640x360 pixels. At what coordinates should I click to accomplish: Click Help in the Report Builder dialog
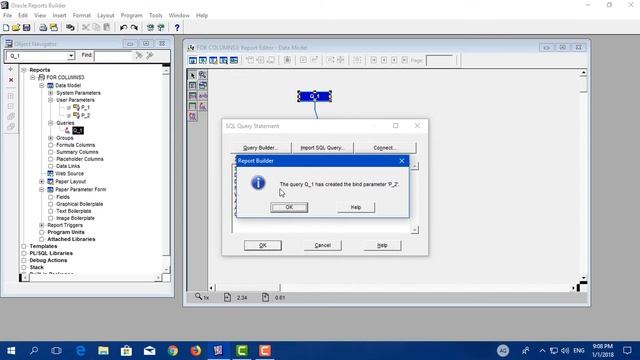(x=356, y=207)
